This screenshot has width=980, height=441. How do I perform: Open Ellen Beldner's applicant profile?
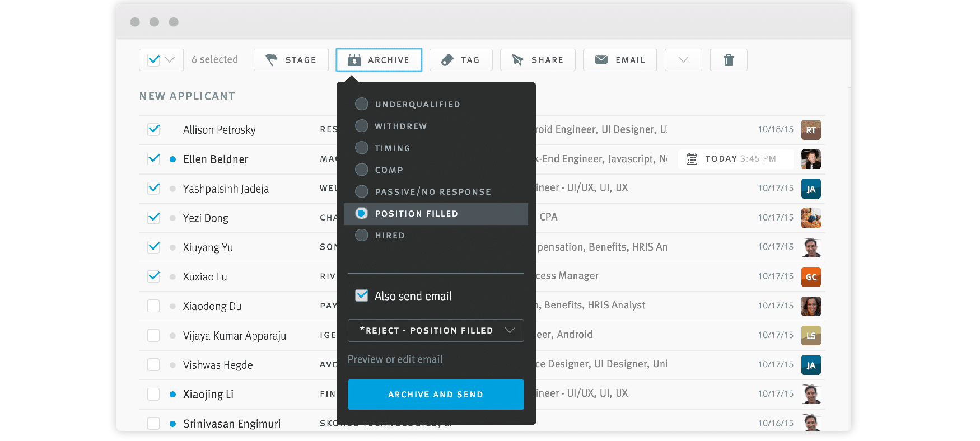point(216,159)
